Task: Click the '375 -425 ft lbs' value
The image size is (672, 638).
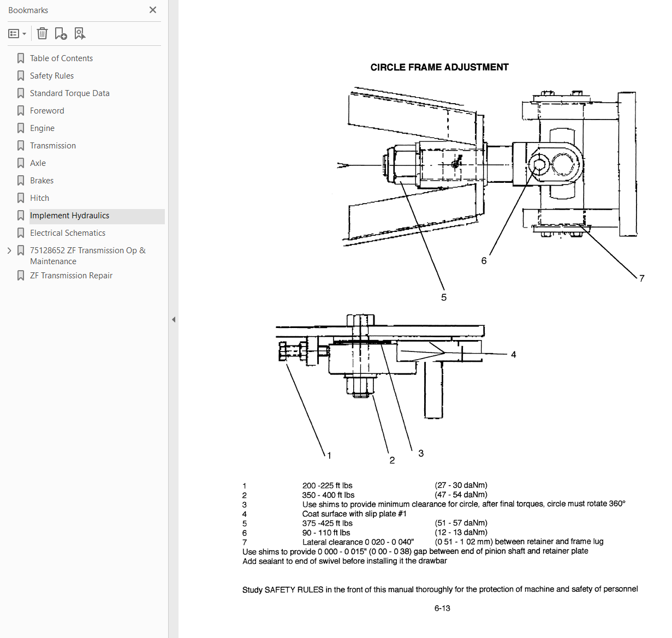Action: (x=328, y=523)
